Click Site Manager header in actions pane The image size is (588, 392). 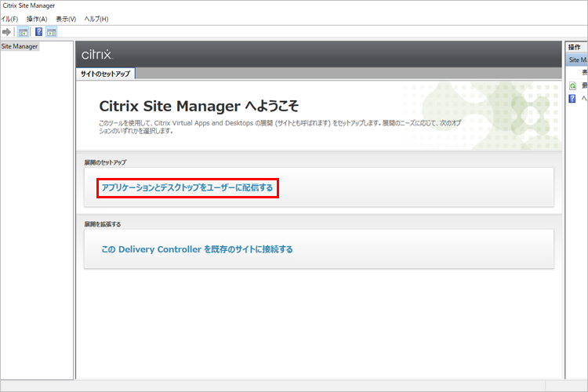point(576,60)
